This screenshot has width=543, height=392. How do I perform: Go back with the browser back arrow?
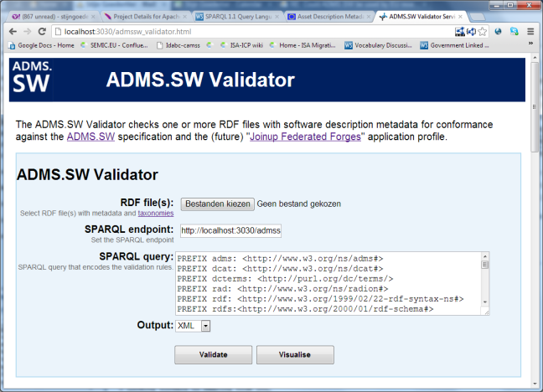[x=13, y=32]
